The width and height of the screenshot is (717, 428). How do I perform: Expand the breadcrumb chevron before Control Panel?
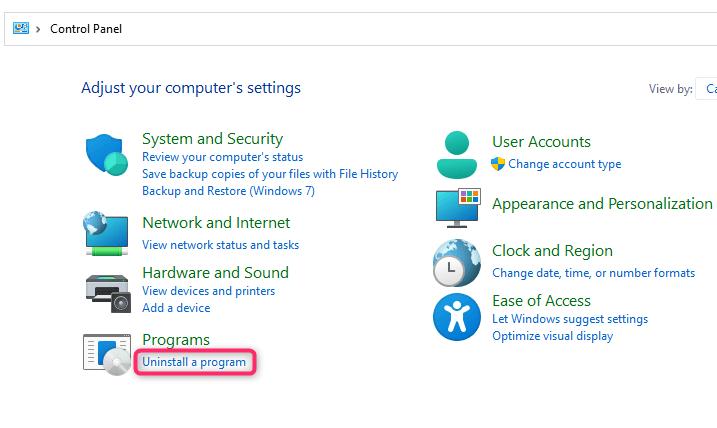38,29
